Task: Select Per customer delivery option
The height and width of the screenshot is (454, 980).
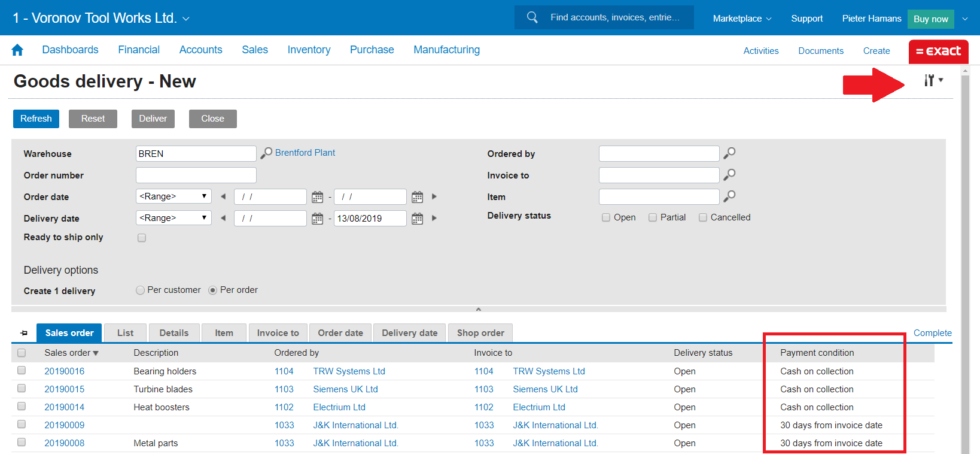Action: 140,290
